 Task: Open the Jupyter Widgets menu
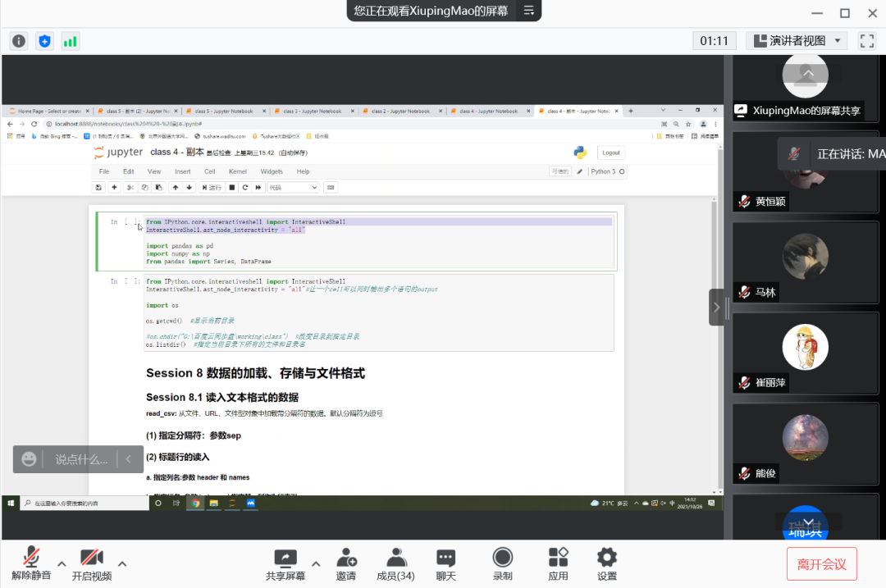[x=272, y=171]
